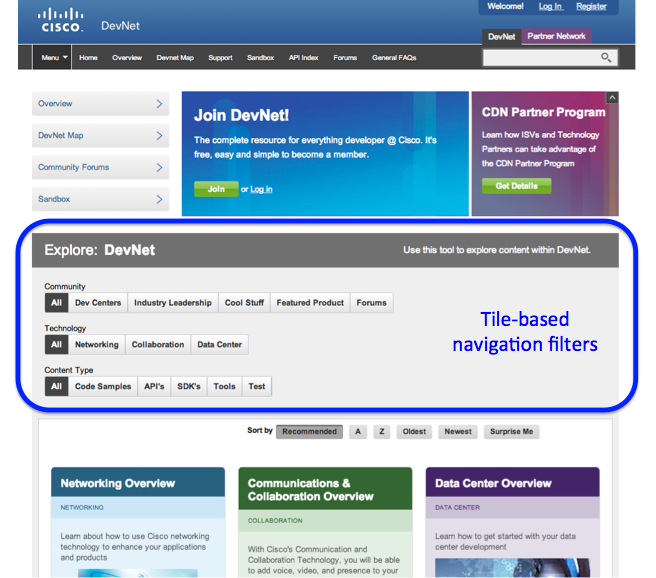Viewport: 656px width, 578px height.
Task: Click the Get Details button
Action: point(517,186)
